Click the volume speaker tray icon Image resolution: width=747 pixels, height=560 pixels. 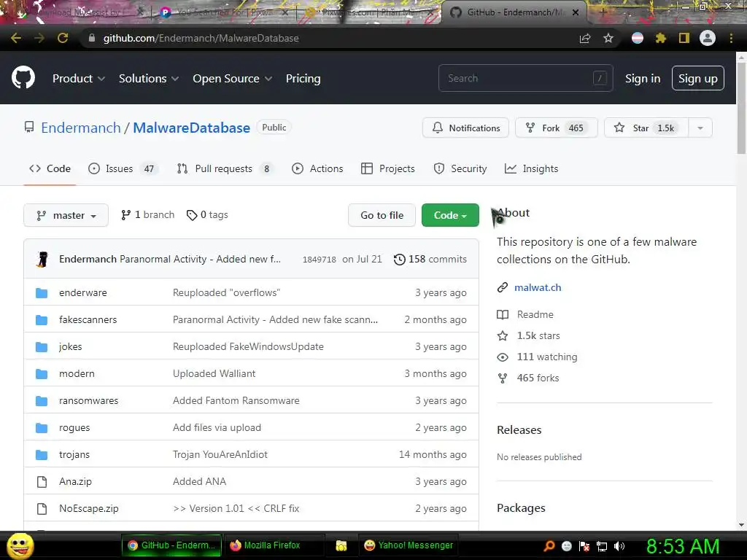[x=619, y=546]
